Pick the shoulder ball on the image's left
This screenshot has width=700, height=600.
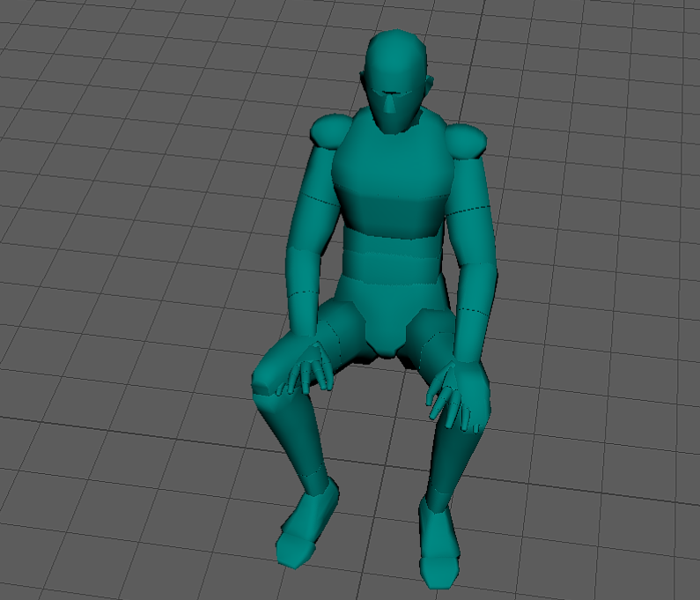point(330,130)
